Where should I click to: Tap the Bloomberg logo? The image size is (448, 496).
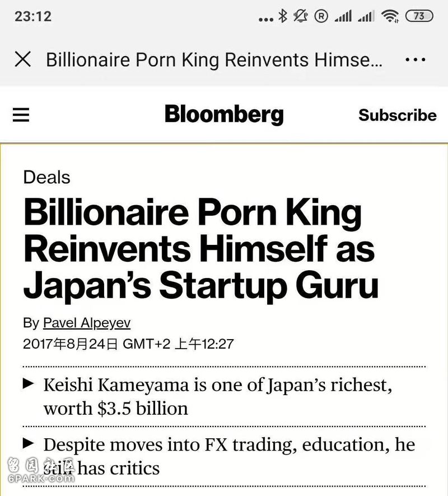[224, 114]
